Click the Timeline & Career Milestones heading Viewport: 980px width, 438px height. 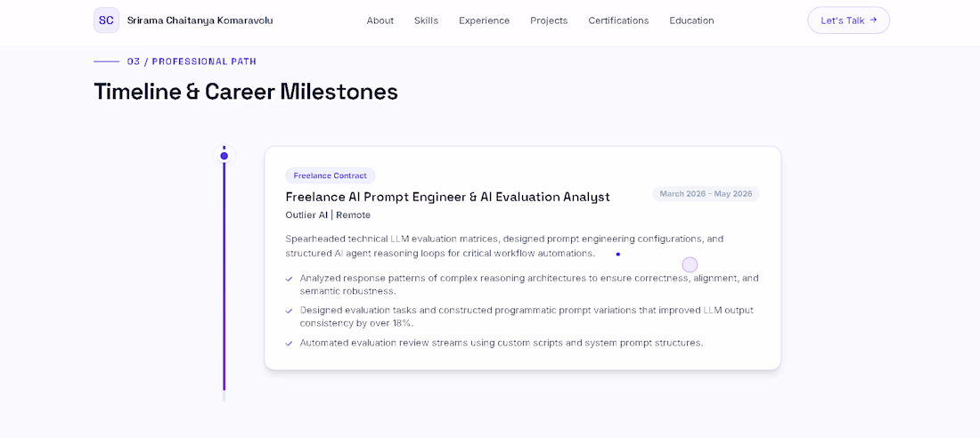pyautogui.click(x=246, y=91)
